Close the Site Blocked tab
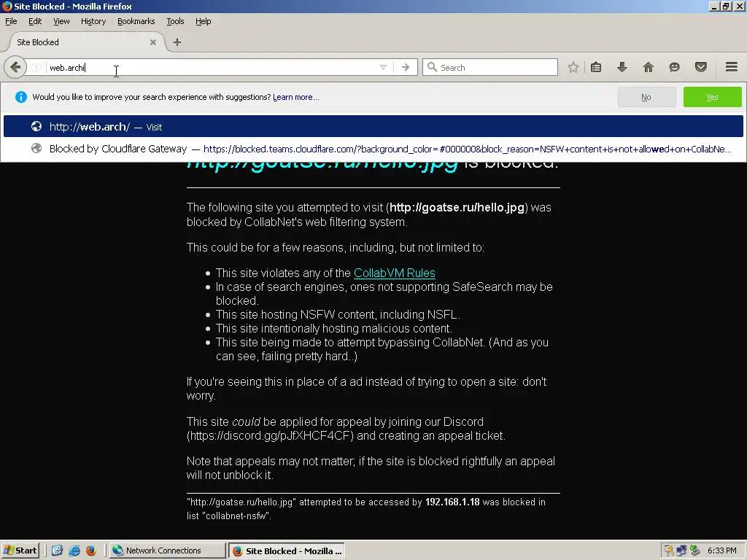This screenshot has height=560, width=747. click(153, 42)
